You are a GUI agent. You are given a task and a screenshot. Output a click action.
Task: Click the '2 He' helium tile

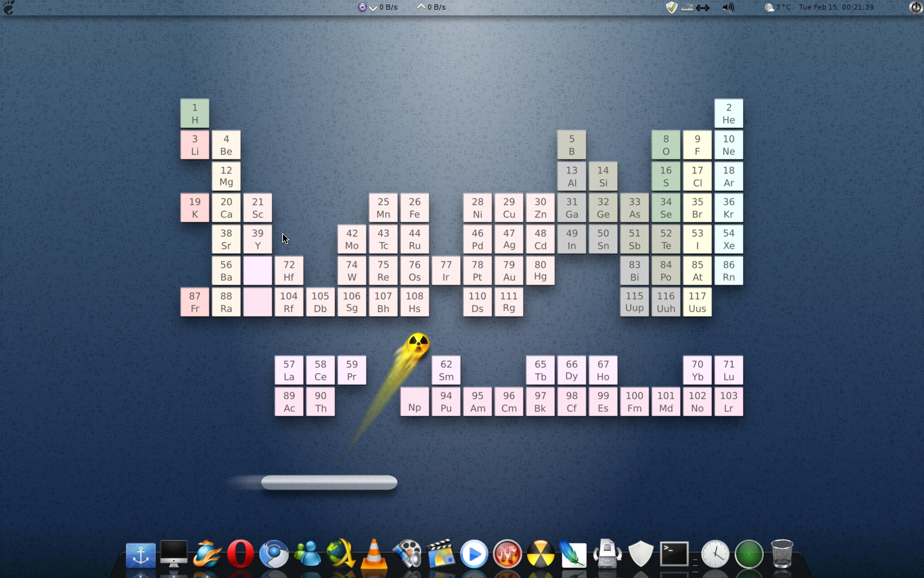point(729,114)
